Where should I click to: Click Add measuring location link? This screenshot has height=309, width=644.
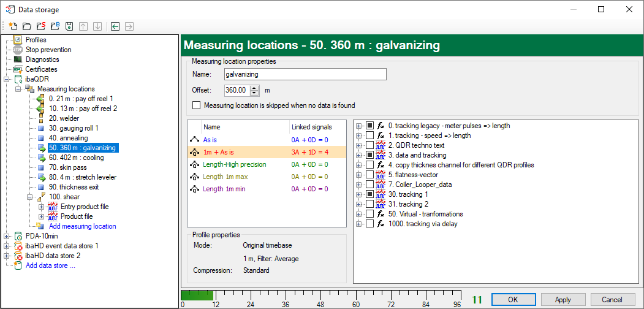[x=83, y=226]
